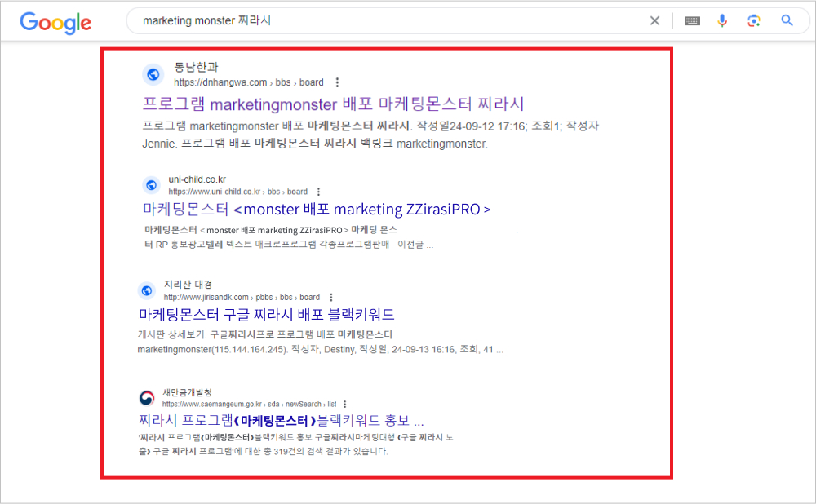Open the 프로그램 marketingmonster 배포 result link
Screen dimensions: 816x504
tap(333, 104)
